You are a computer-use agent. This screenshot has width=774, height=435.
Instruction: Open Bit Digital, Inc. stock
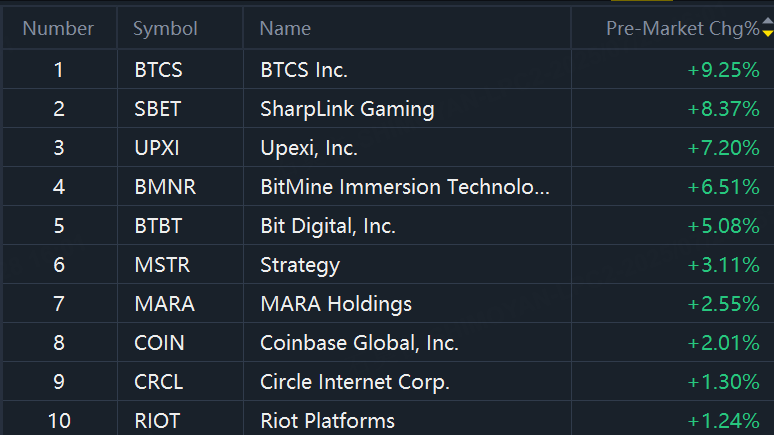(328, 226)
